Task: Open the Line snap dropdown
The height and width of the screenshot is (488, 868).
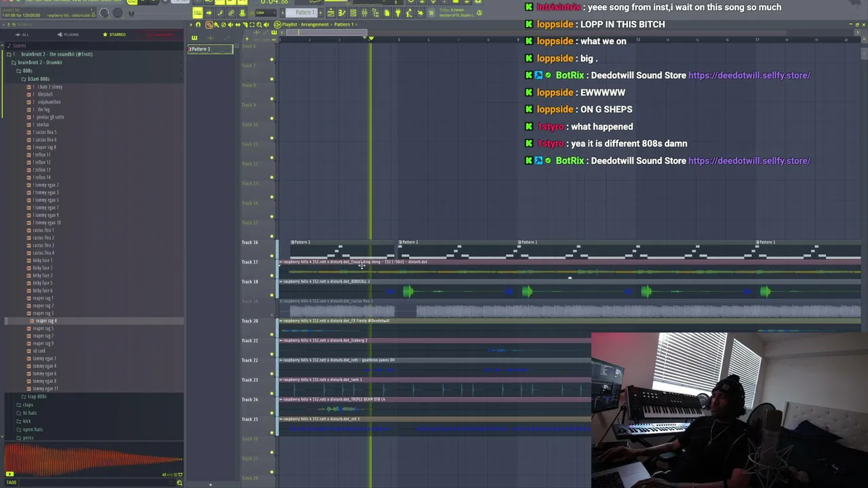Action: [266, 12]
